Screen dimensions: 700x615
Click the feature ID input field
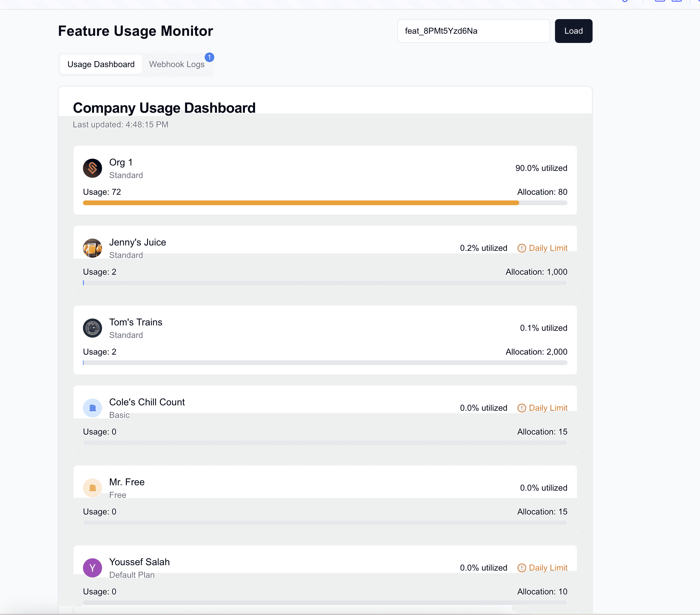473,31
